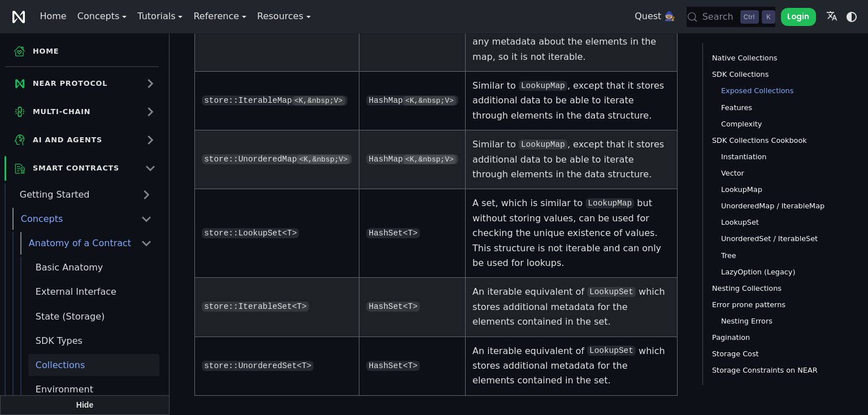Click the Multi-Chain sidebar icon
Viewport: 868px width, 415px height.
(x=20, y=112)
